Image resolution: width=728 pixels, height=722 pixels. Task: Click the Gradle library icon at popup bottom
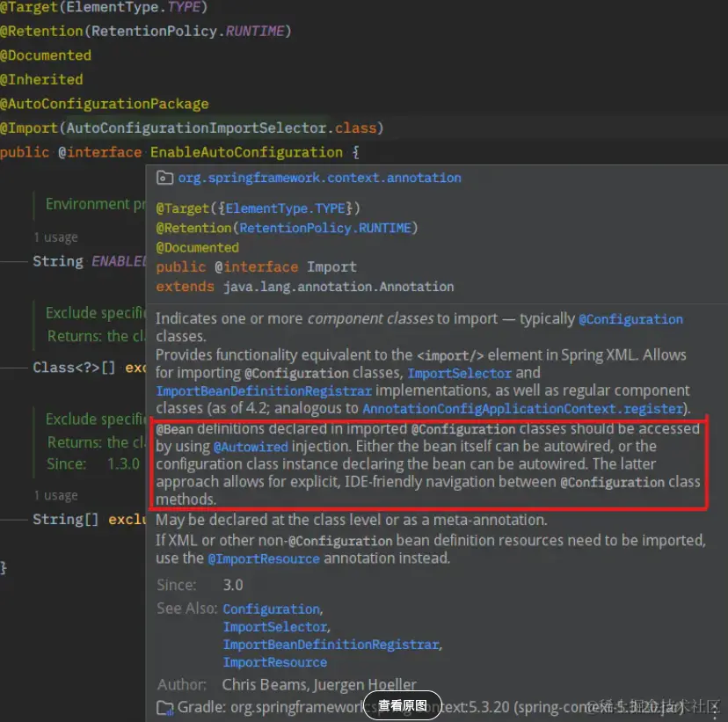(164, 708)
